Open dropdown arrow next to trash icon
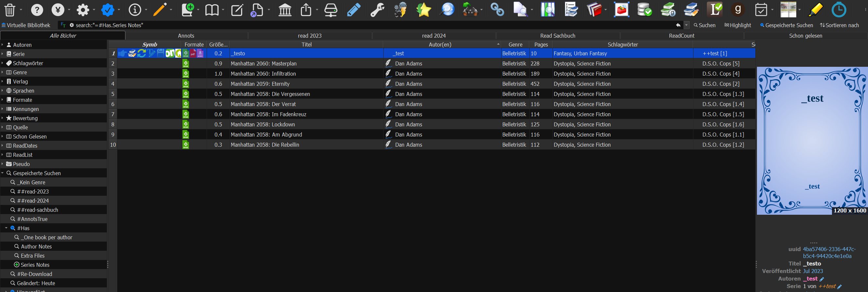 click(x=21, y=10)
